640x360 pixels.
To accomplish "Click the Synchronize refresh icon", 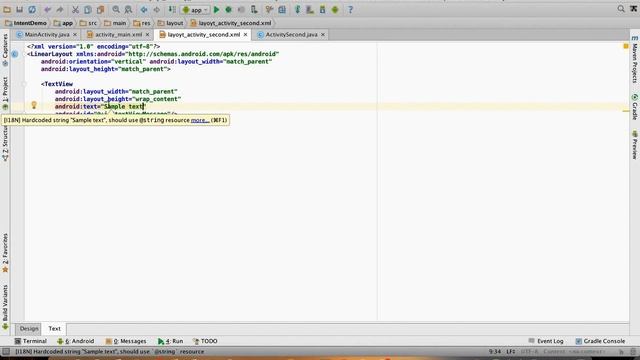I will coord(32,9).
